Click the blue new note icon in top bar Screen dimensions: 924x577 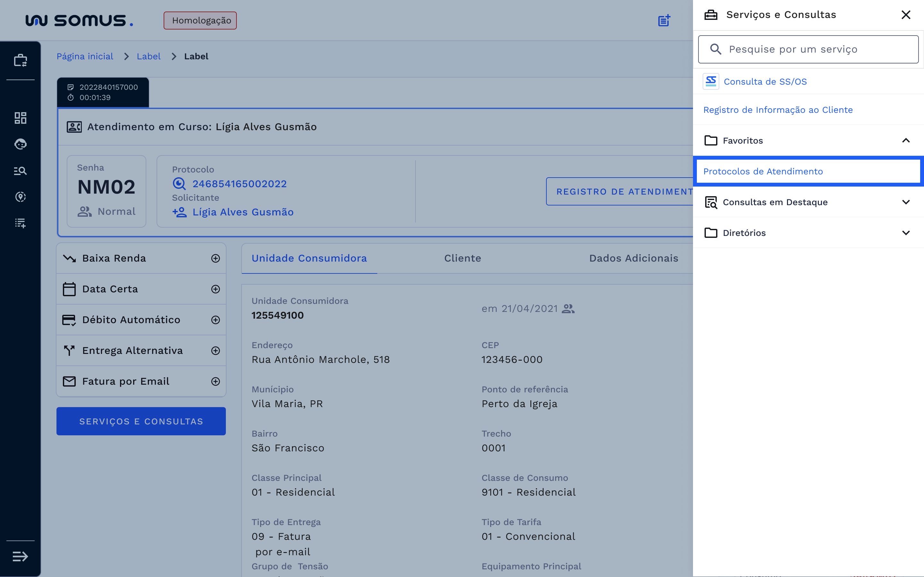(x=664, y=20)
